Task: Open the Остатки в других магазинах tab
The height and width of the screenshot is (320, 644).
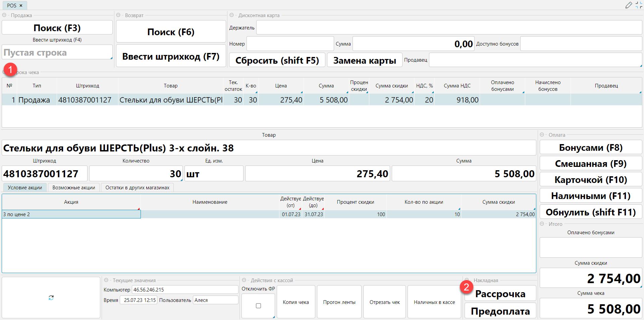Action: [137, 188]
